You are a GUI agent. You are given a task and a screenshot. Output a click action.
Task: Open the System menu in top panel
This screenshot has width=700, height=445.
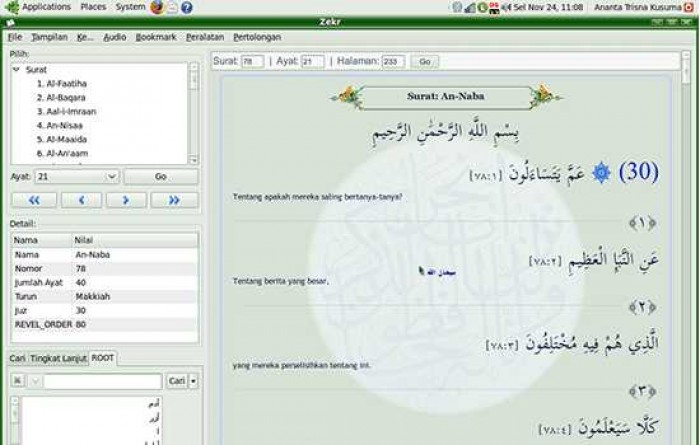130,7
